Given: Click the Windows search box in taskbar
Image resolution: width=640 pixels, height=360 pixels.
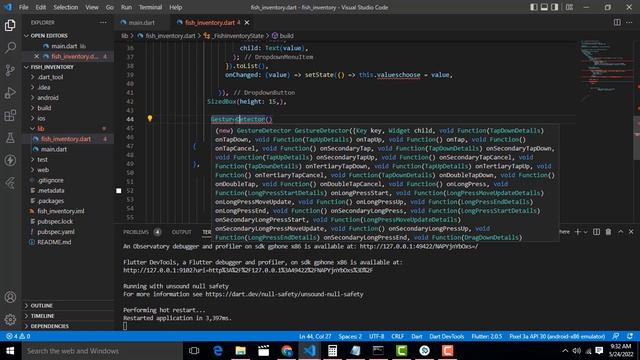Looking at the screenshot, I should click(x=102, y=351).
